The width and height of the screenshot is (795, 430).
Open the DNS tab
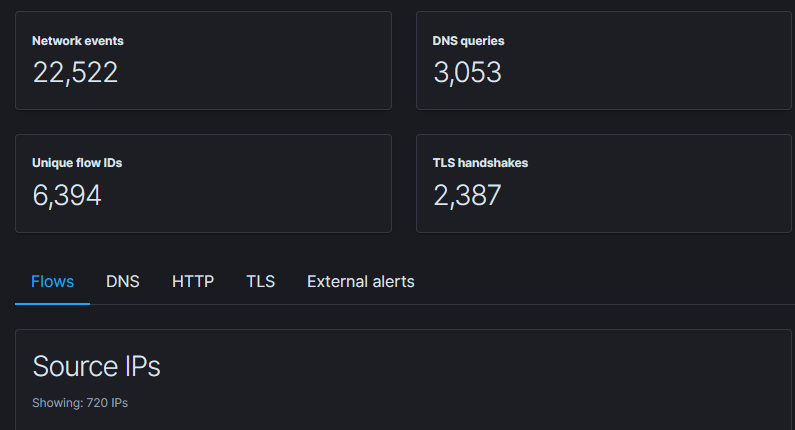123,282
